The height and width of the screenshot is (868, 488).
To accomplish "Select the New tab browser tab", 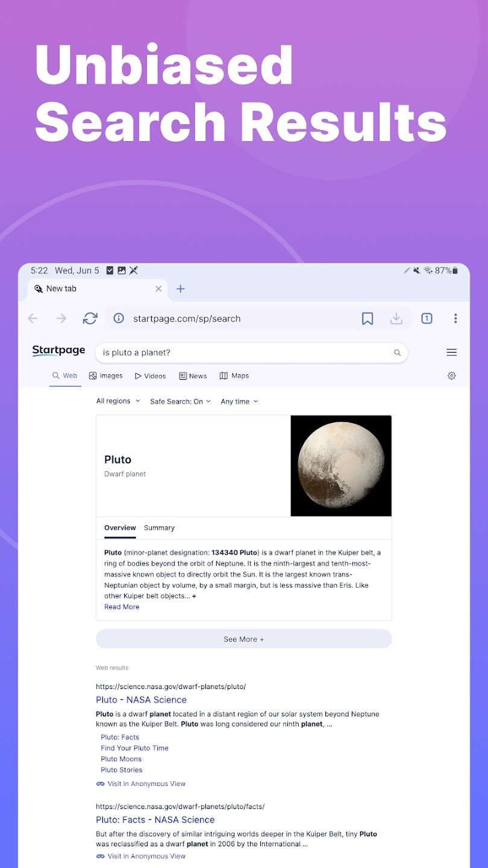I will pyautogui.click(x=98, y=289).
